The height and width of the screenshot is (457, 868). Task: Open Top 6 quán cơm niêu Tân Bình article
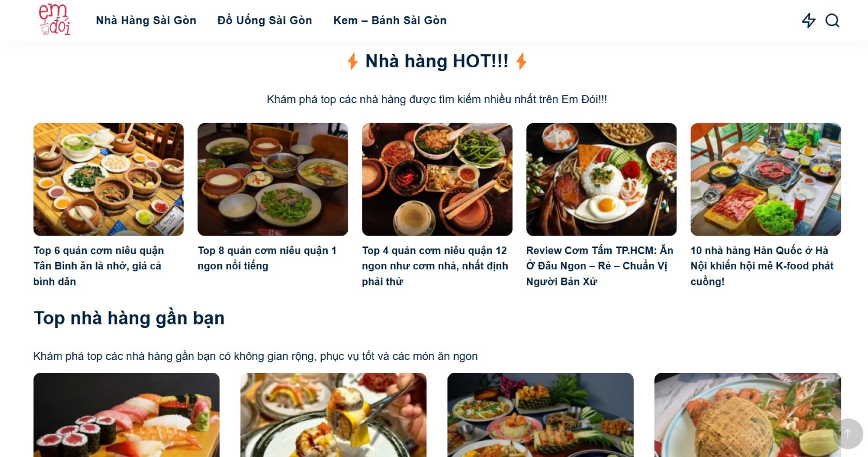coord(98,266)
